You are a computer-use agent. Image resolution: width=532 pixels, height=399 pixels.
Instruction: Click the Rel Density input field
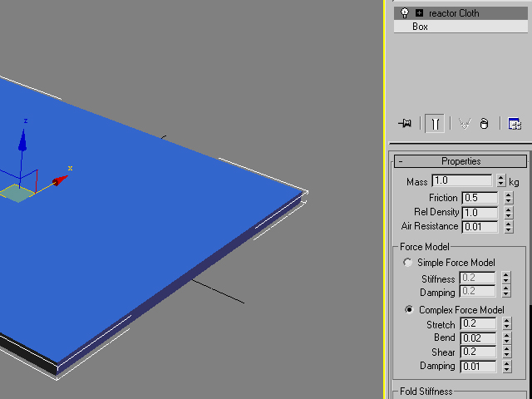(480, 213)
